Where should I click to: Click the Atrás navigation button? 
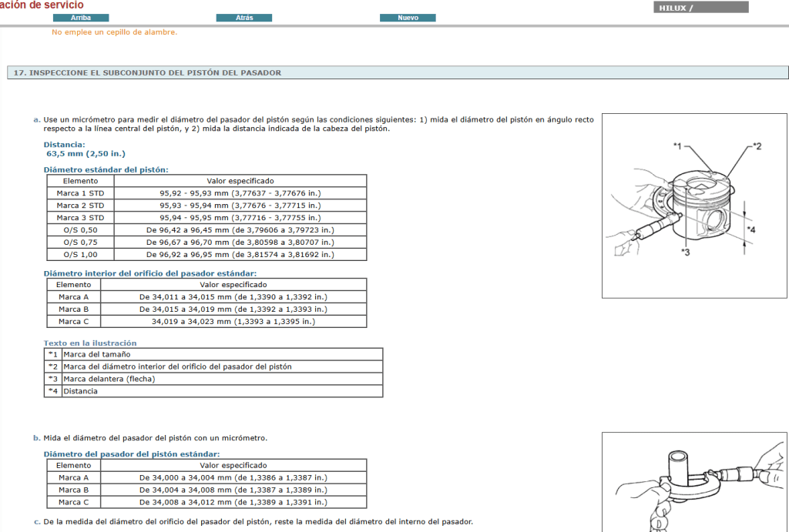click(x=243, y=17)
